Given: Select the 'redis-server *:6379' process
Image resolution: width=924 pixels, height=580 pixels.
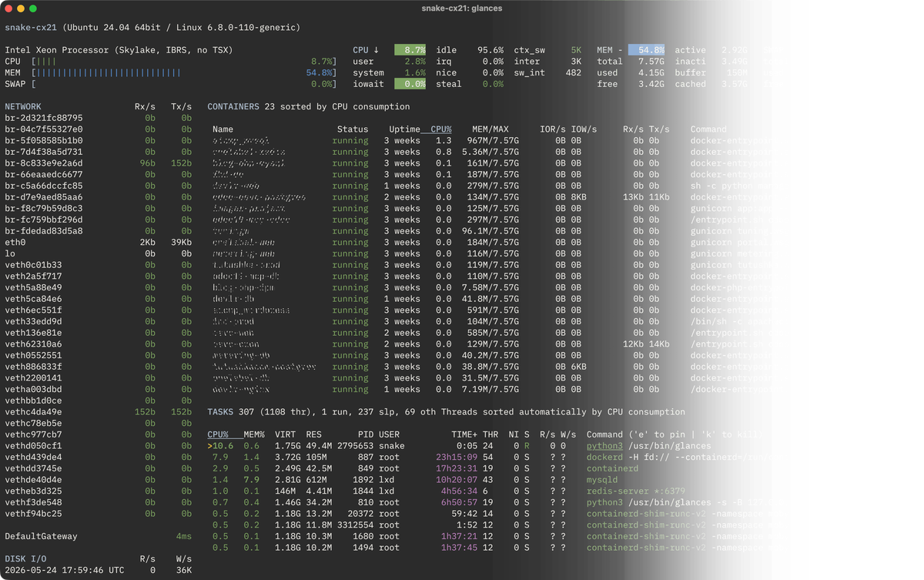Looking at the screenshot, I should pos(636,491).
